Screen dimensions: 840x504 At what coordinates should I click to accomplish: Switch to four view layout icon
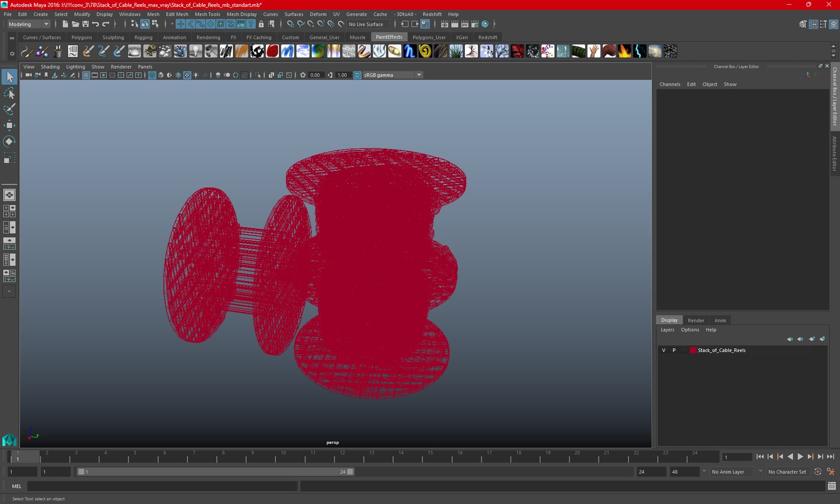9,211
